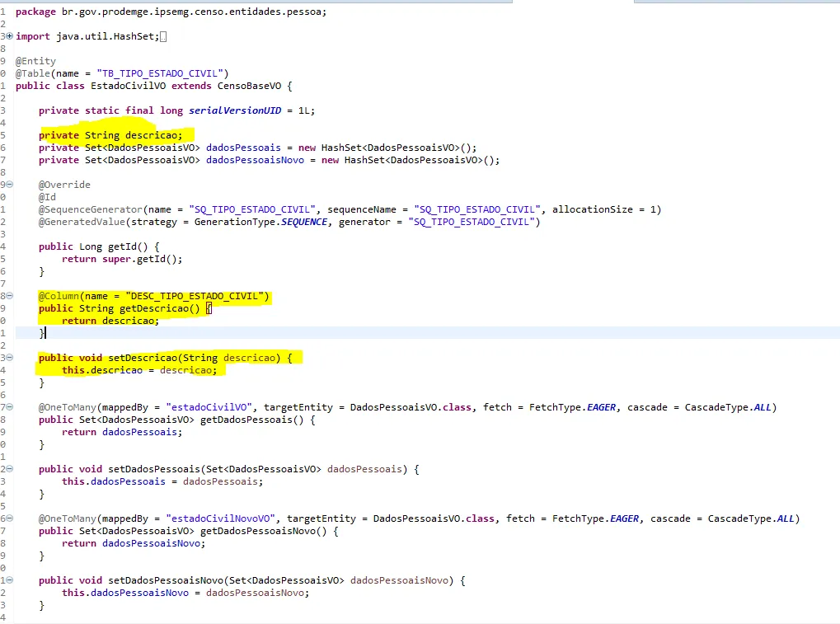Click the string "TB_TIPO_ESTADO_CIVIL"
Screen dimensions: 840x624
(160, 73)
